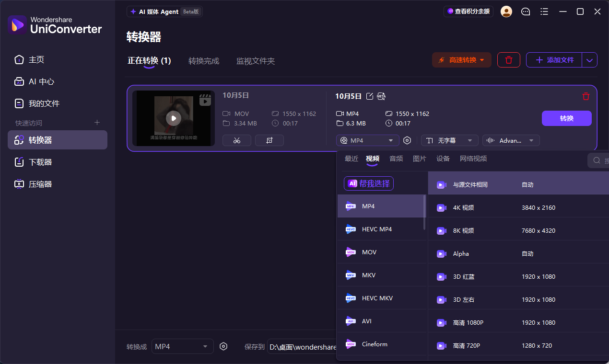Click the purple 转换 button
609x364 pixels.
[x=567, y=118]
